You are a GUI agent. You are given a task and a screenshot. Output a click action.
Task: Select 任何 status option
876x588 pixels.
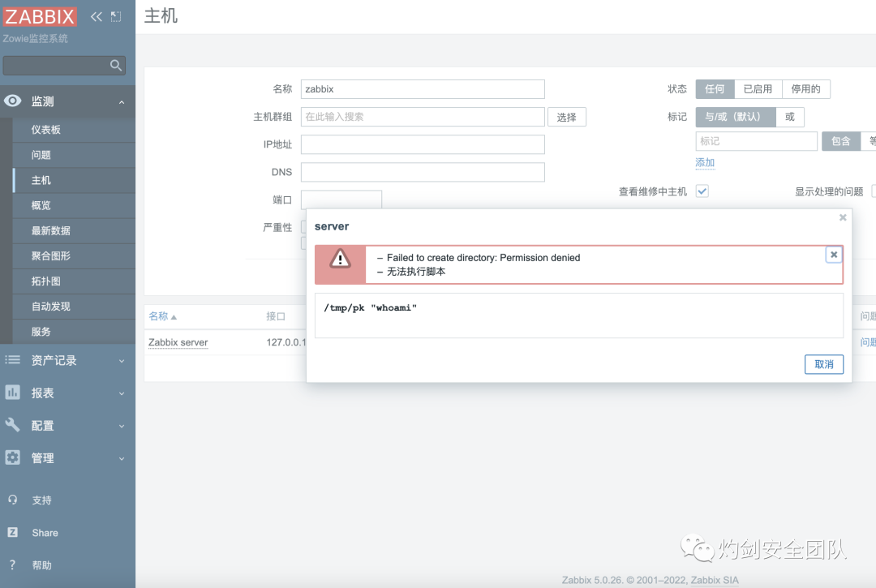[x=715, y=88]
